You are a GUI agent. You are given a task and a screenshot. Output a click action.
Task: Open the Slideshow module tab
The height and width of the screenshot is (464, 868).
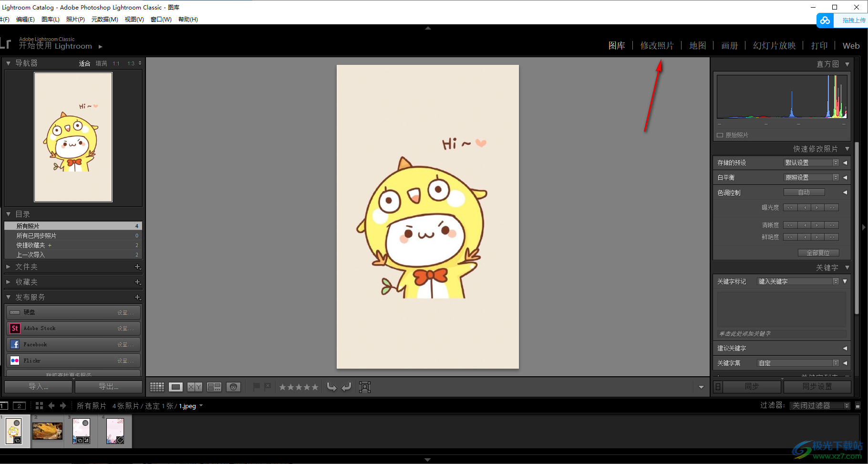775,46
